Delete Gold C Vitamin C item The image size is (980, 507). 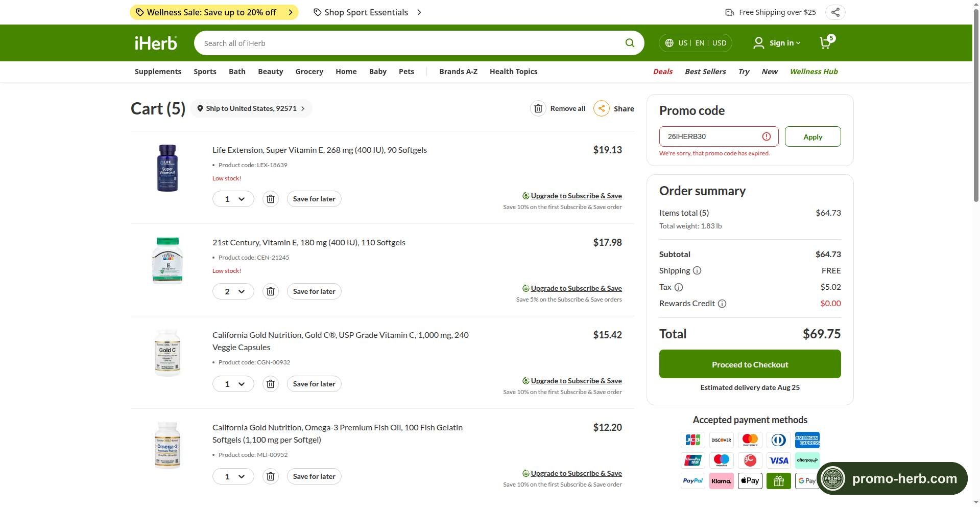(x=271, y=384)
